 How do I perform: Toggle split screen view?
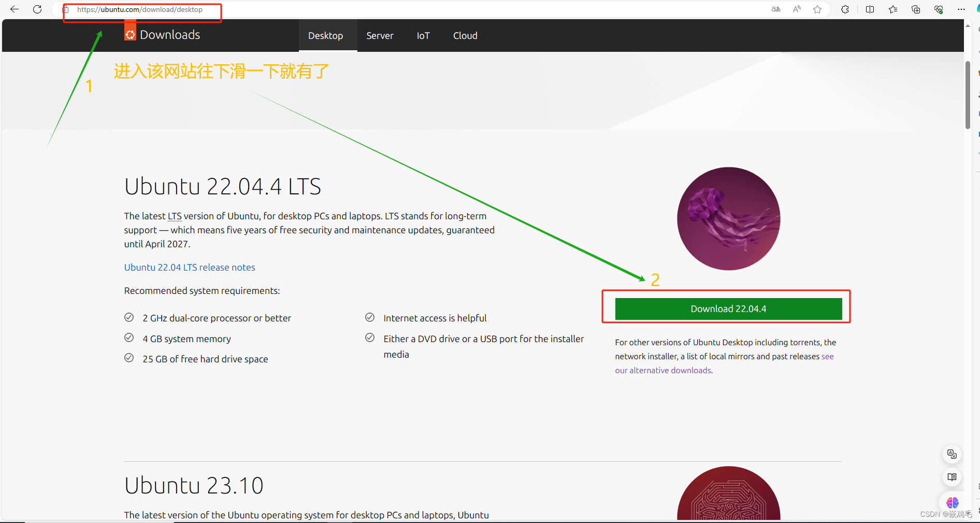click(870, 9)
